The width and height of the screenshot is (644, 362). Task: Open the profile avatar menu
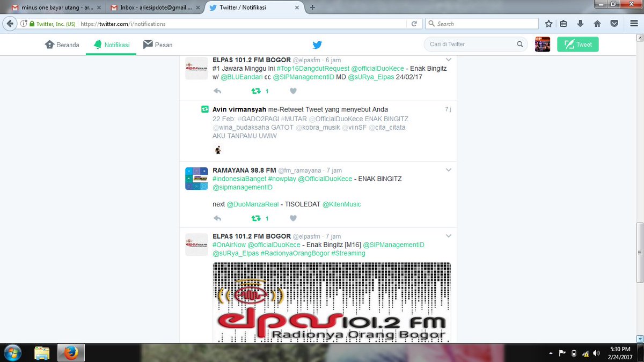543,45
